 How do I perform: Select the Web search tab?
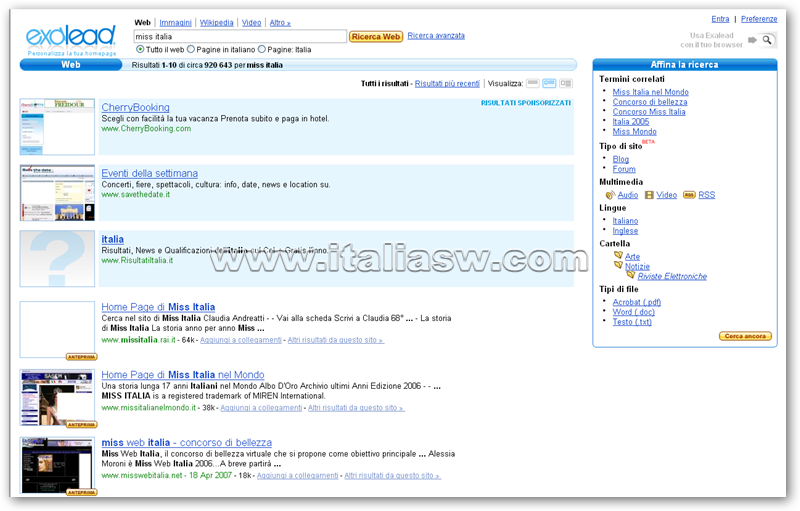[x=142, y=23]
